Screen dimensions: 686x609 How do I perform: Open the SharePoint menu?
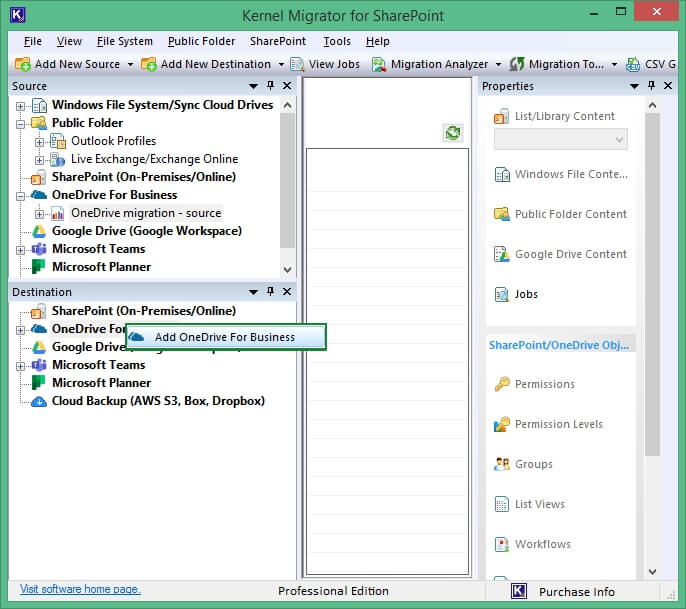tap(277, 41)
